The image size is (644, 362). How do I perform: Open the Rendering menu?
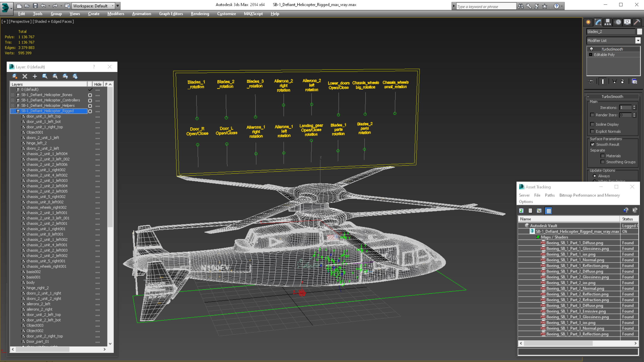point(200,14)
